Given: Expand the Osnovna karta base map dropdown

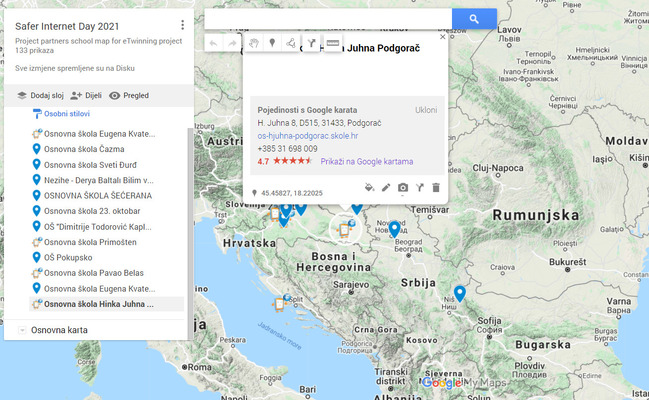Looking at the screenshot, I should (x=22, y=330).
